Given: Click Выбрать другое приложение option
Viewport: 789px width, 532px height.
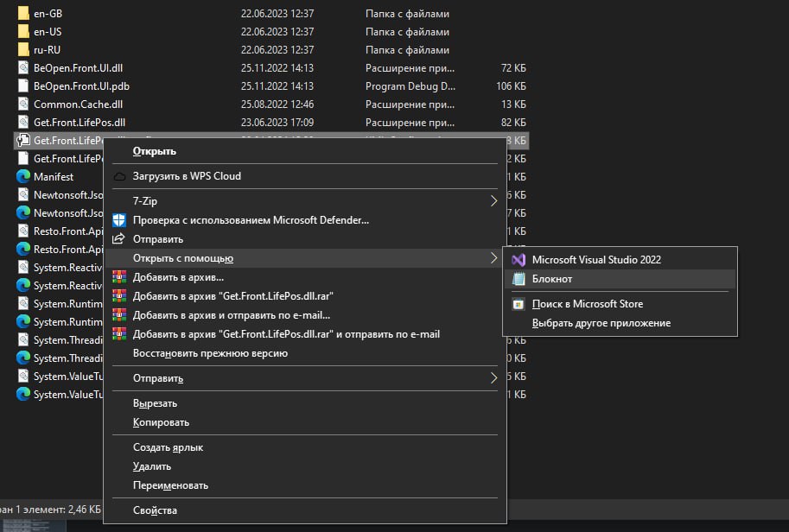Looking at the screenshot, I should (x=601, y=323).
